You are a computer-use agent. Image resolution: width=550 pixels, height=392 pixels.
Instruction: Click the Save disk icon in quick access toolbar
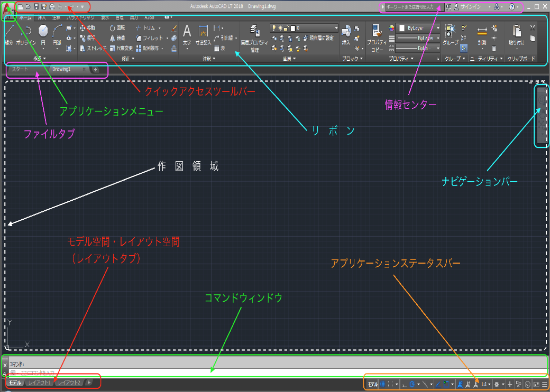(36, 6)
